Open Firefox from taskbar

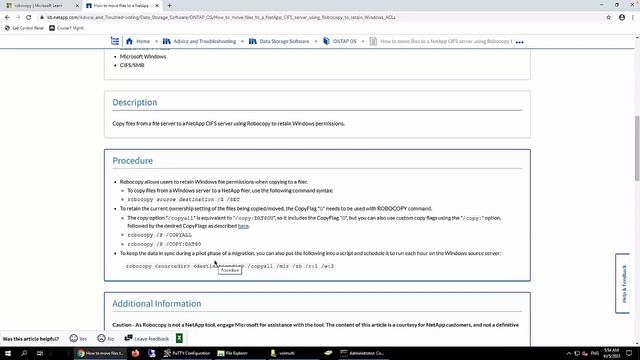point(135,353)
